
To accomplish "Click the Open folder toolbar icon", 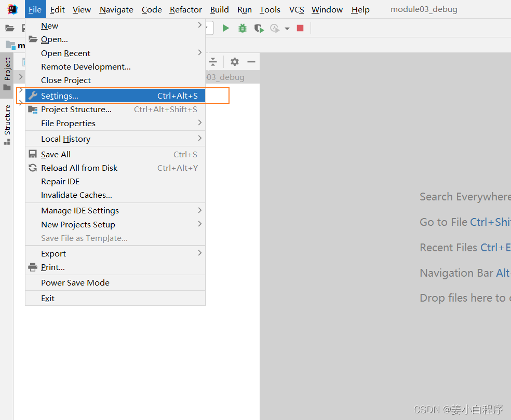I will 10,29.
